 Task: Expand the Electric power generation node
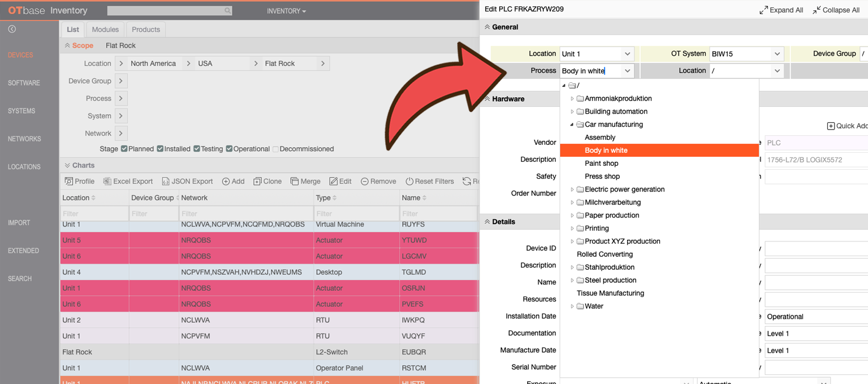[x=572, y=189]
